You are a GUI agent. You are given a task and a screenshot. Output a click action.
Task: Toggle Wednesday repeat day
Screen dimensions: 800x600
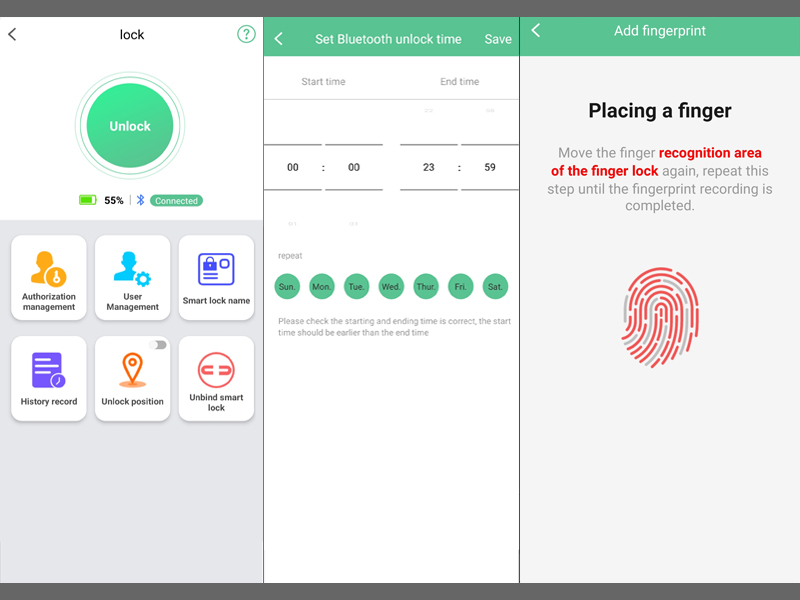[x=391, y=286]
